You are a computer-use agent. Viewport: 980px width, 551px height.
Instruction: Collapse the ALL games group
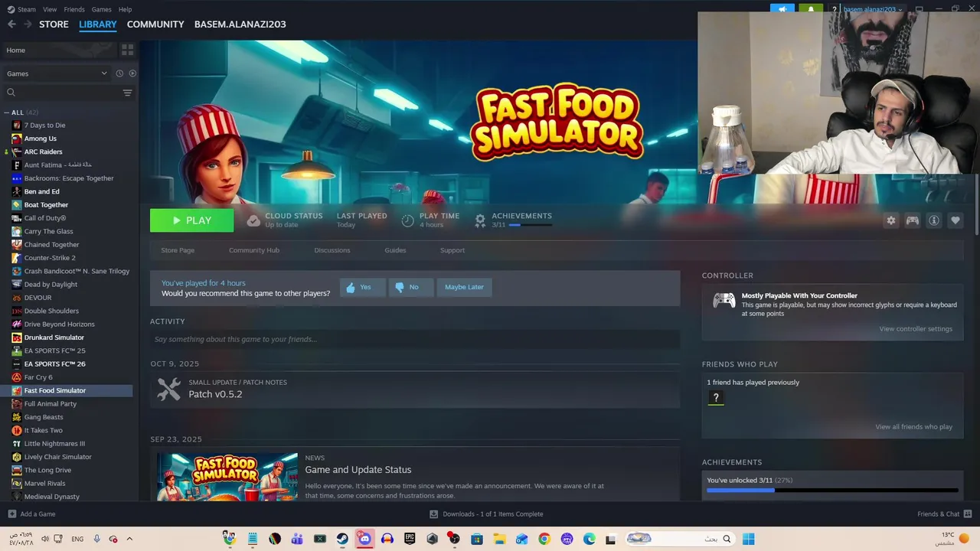coord(6,112)
